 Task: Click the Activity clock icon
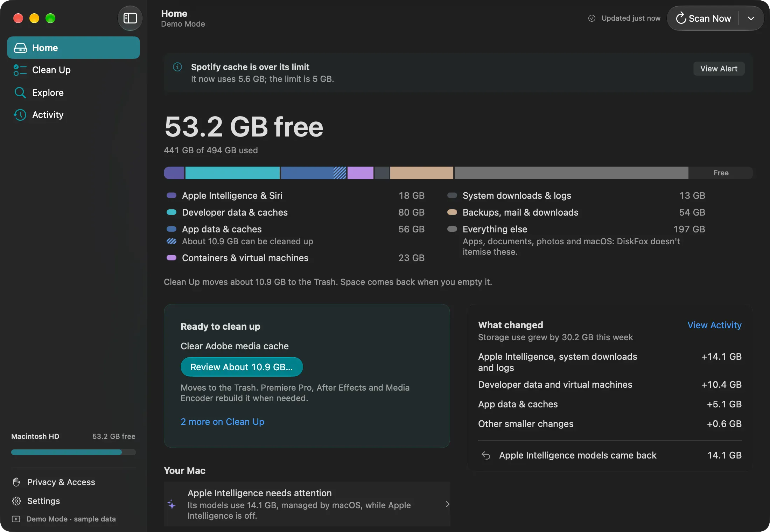(20, 115)
